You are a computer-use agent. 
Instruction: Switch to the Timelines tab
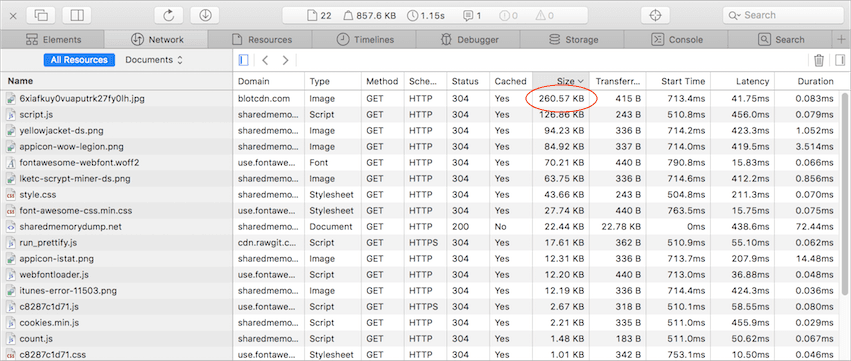365,40
